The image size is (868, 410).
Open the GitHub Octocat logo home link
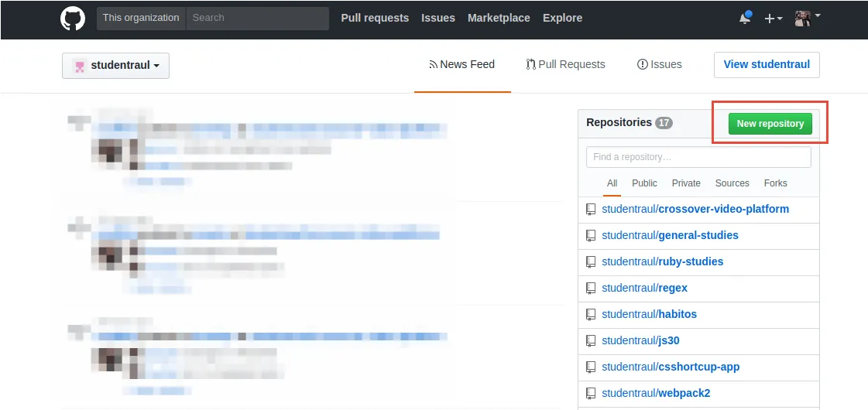(x=73, y=19)
